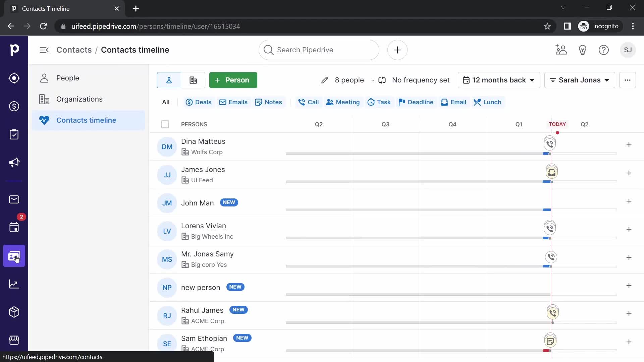The image size is (644, 362).
Task: Open the People section icon
Action: [x=44, y=78]
